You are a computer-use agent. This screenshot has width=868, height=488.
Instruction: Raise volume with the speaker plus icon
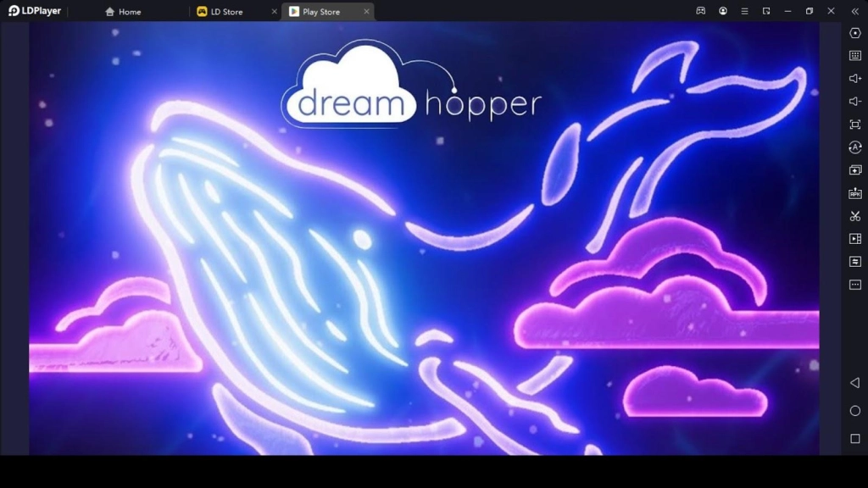[854, 79]
